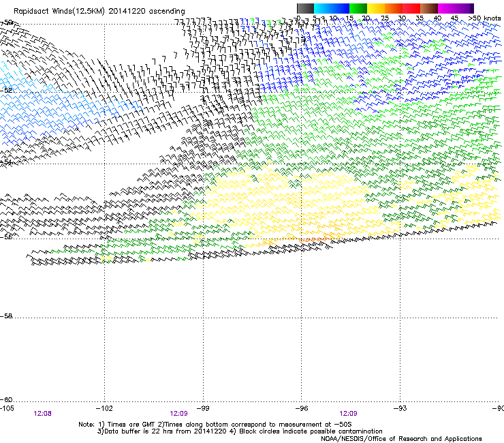Click the '-52' latitude label
504x443 pixels.
[6, 91]
